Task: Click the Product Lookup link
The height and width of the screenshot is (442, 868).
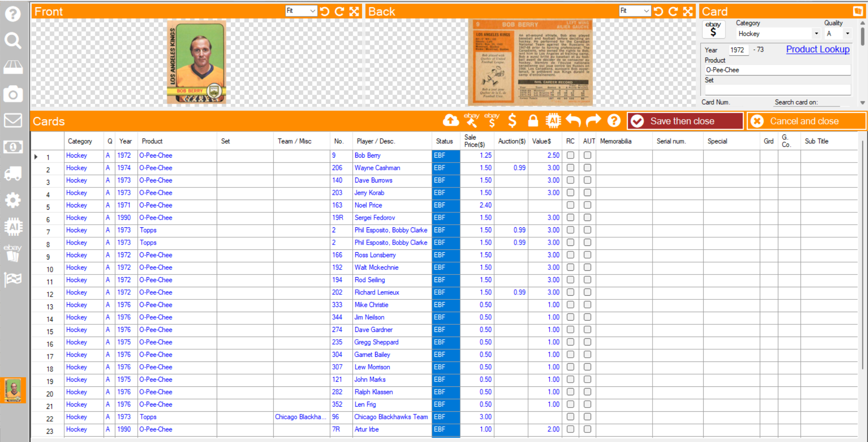Action: (x=817, y=49)
